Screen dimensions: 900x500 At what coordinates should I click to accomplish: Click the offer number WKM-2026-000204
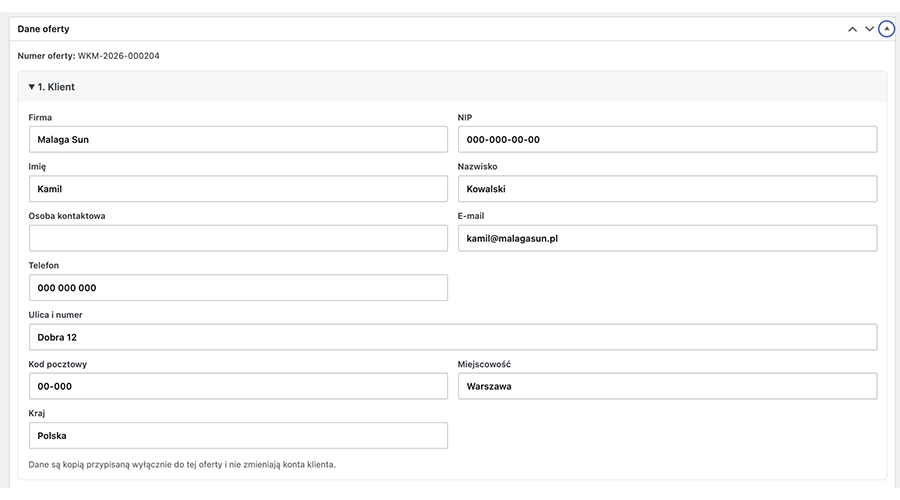[119, 56]
